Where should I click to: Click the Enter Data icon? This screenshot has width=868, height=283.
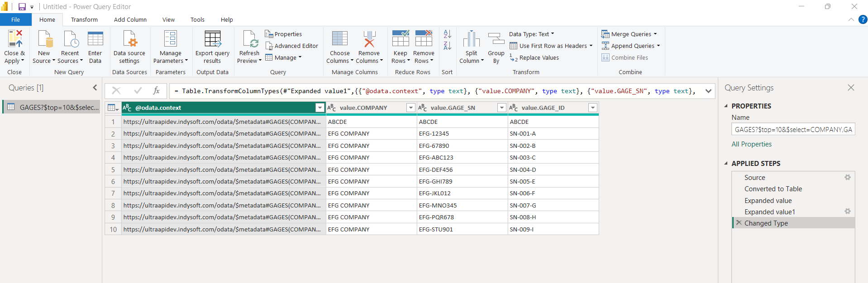tap(95, 39)
